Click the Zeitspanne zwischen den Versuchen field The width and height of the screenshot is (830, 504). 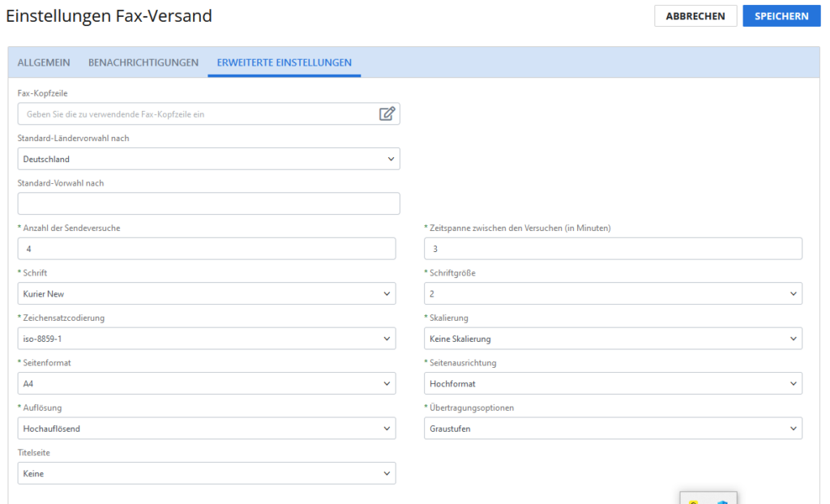pos(613,249)
